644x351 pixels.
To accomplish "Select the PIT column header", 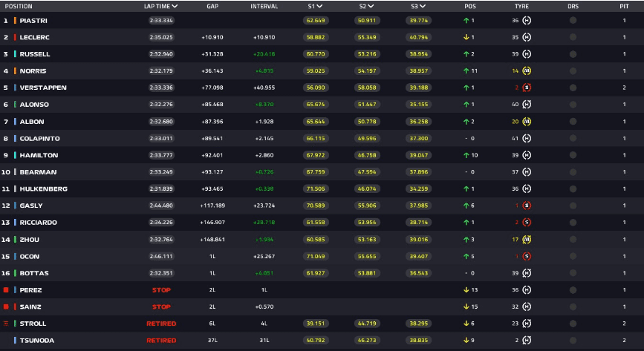I will (x=624, y=6).
